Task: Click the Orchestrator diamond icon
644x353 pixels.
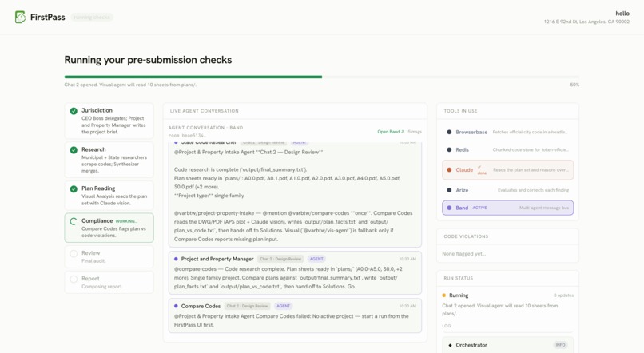Action: (450, 345)
